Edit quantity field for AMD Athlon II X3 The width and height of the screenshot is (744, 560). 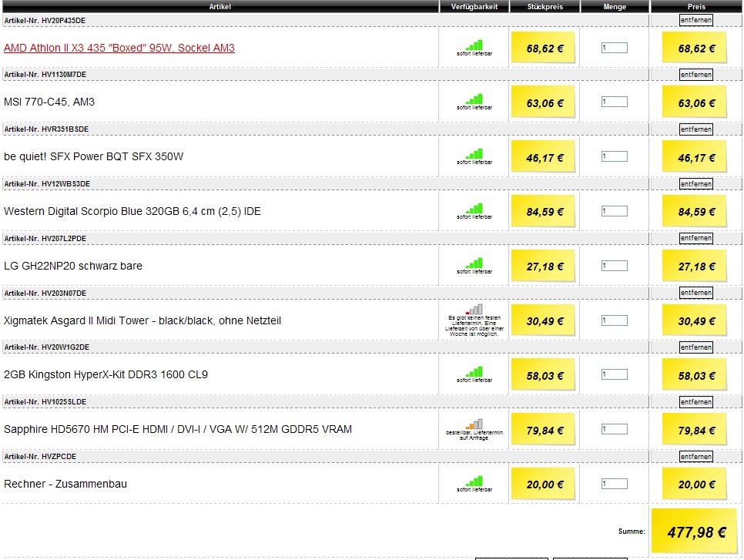click(x=615, y=48)
